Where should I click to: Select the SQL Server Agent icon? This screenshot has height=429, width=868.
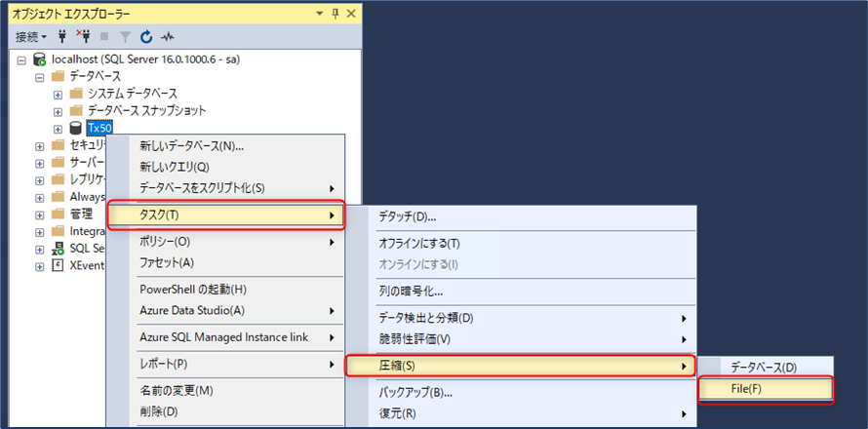(58, 248)
